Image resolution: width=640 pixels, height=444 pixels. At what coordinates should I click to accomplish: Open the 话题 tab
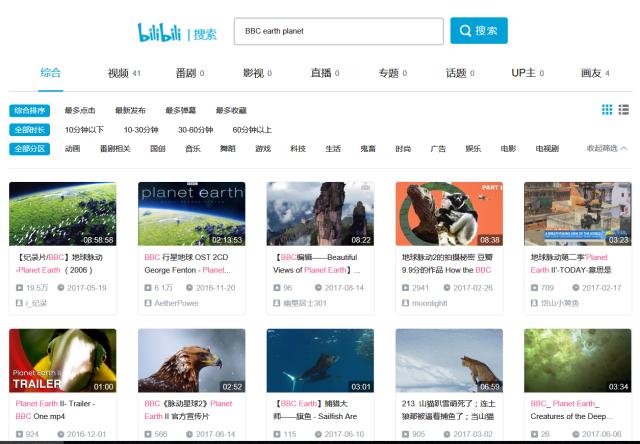click(460, 73)
